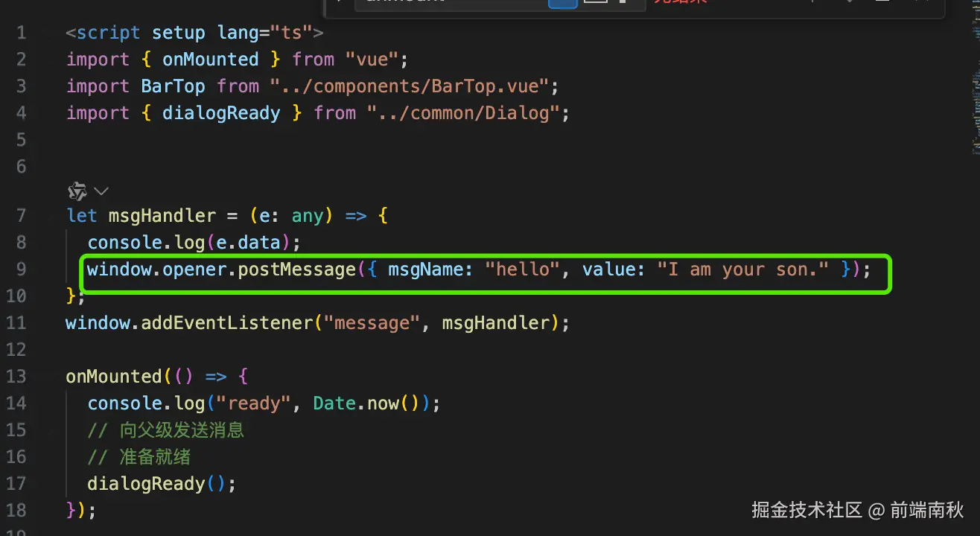Click the "vue" string on line 2
This screenshot has height=536, width=980.
click(x=372, y=60)
